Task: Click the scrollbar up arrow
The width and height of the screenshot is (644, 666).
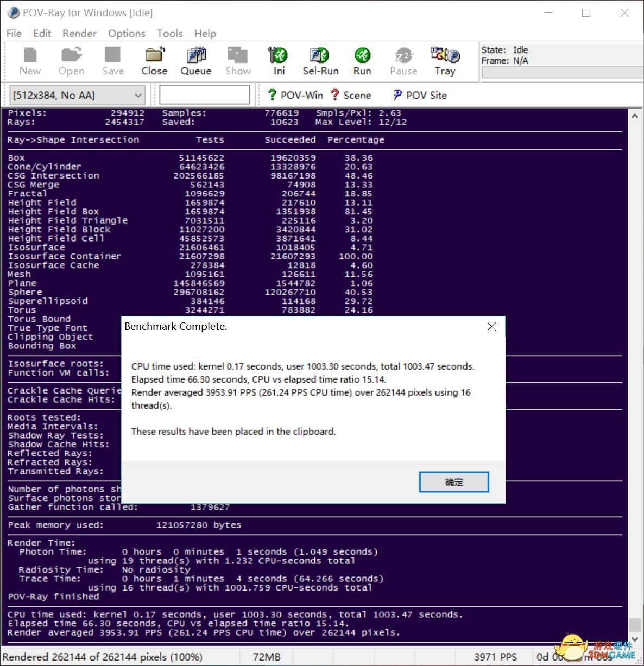Action: (x=634, y=116)
